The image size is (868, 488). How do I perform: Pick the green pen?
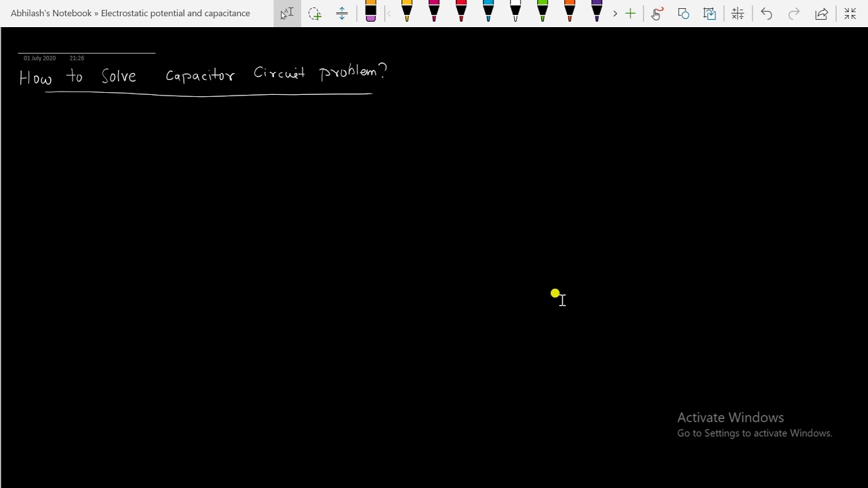(x=542, y=12)
